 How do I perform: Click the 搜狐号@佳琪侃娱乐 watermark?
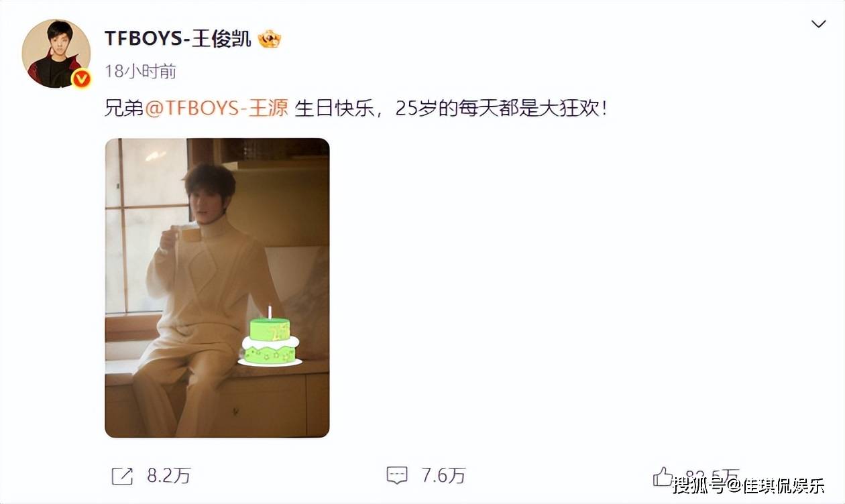click(x=748, y=484)
